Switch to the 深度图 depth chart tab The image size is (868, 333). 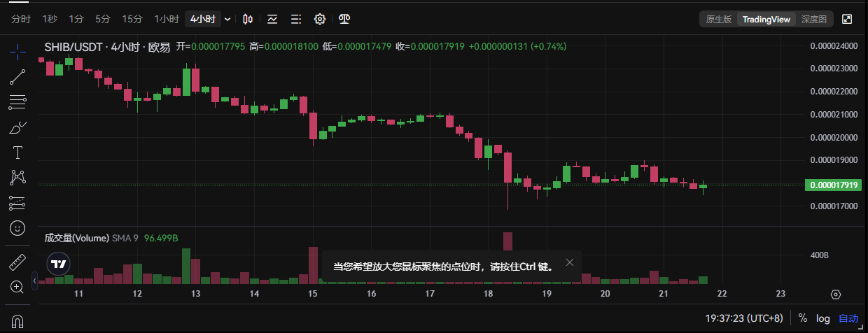tap(813, 19)
